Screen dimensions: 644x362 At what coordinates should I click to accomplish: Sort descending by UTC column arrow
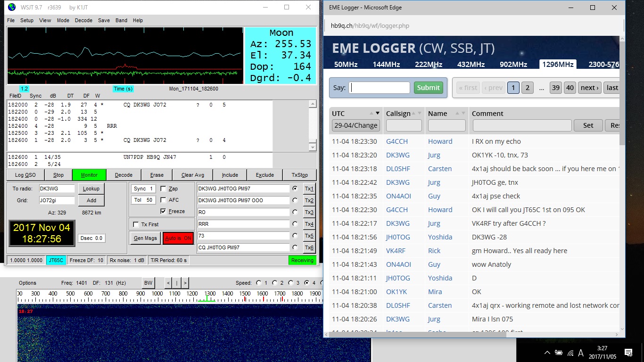pyautogui.click(x=378, y=114)
